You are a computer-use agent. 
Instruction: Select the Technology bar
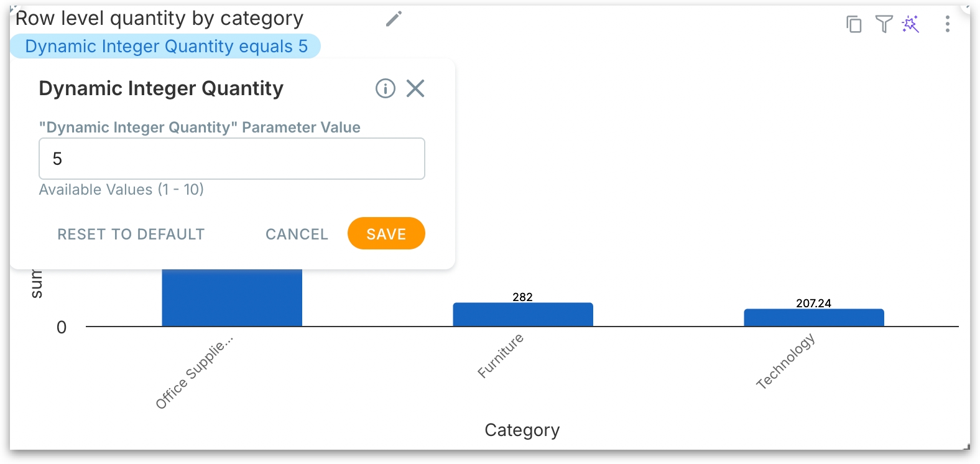[x=814, y=318]
